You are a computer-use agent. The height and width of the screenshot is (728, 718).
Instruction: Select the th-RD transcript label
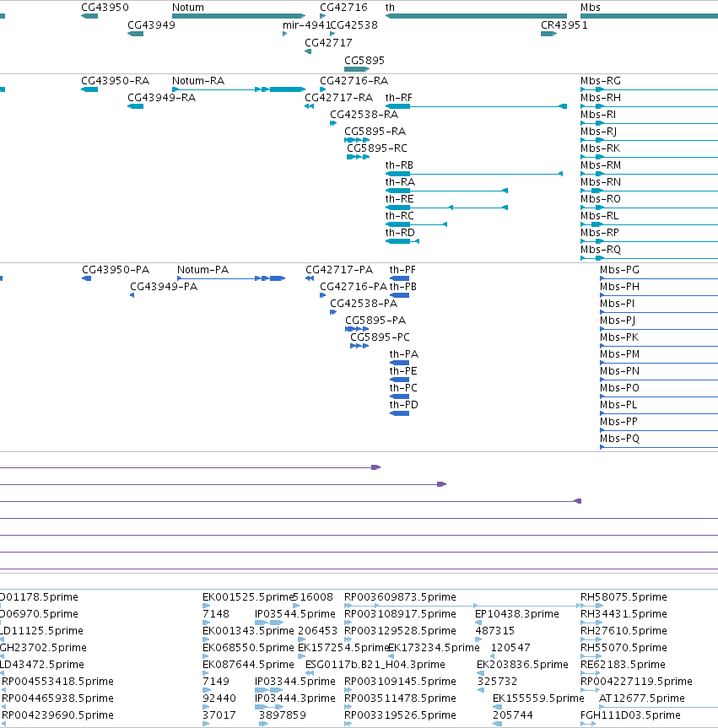coord(400,233)
